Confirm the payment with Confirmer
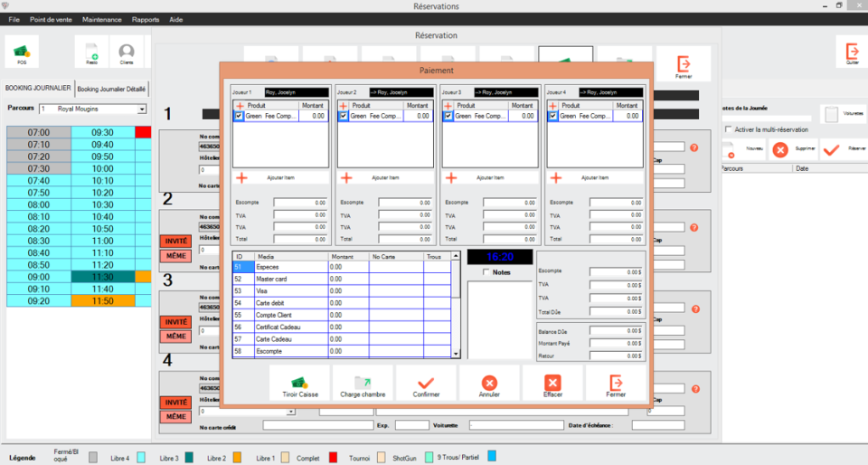The width and height of the screenshot is (868, 465). [x=426, y=384]
